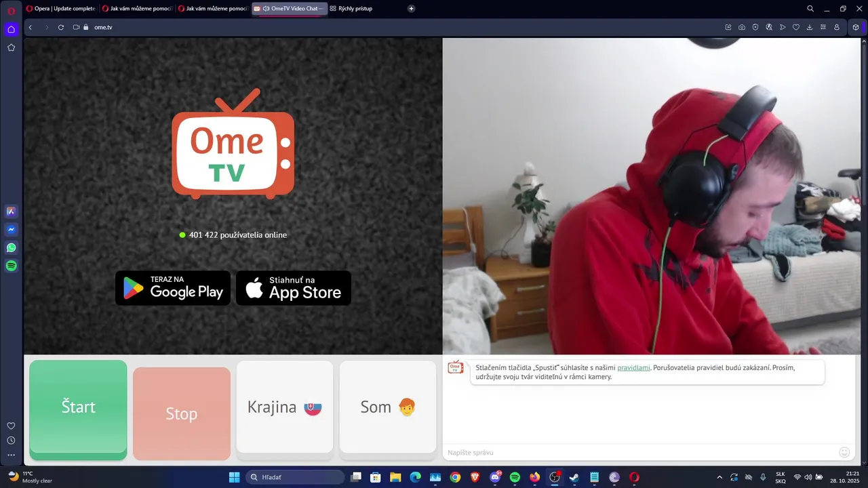Screen dimensions: 868x488
Task: Show hidden system tray icons
Action: tap(719, 477)
